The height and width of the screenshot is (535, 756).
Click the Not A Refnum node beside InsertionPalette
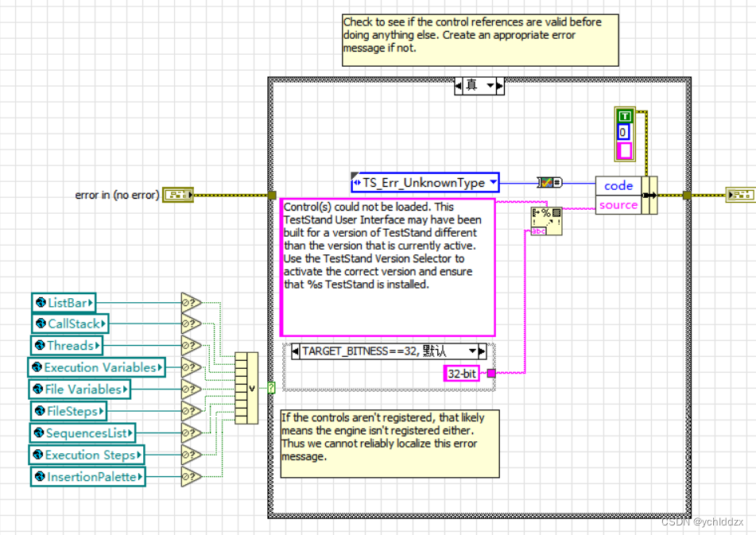click(x=191, y=477)
